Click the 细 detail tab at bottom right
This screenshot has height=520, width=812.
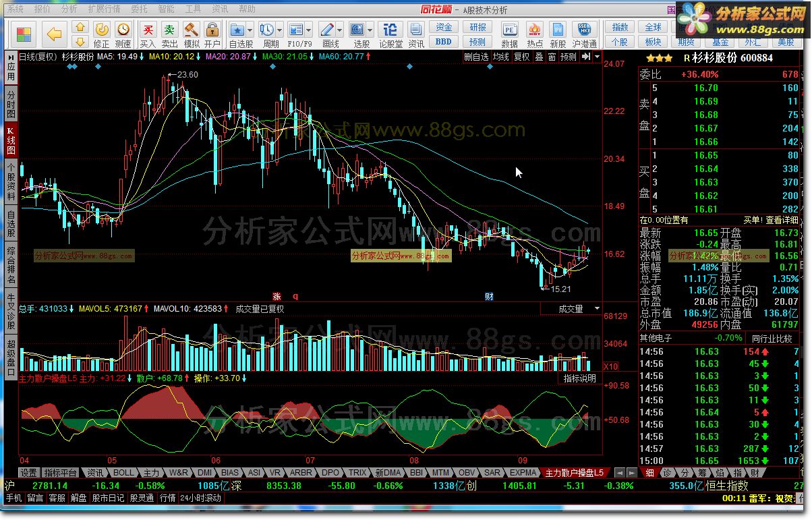(x=649, y=473)
